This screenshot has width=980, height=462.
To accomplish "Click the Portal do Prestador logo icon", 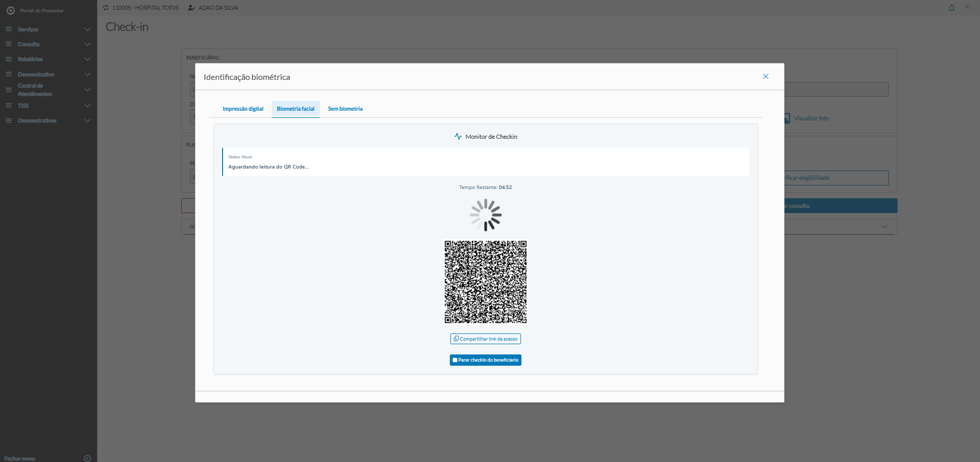I will pyautogui.click(x=11, y=10).
